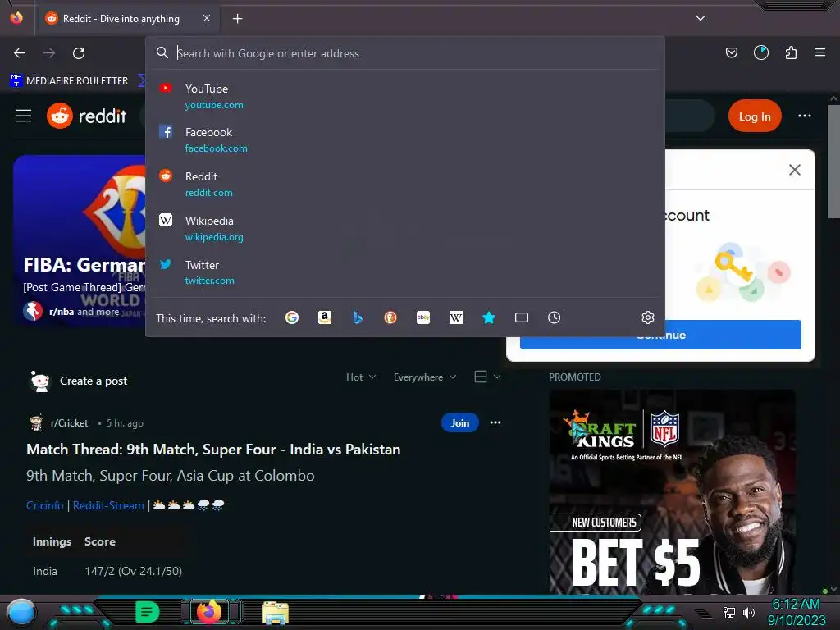The height and width of the screenshot is (630, 840).
Task: Open three-dot menu on r/Cricket post
Action: pos(495,422)
